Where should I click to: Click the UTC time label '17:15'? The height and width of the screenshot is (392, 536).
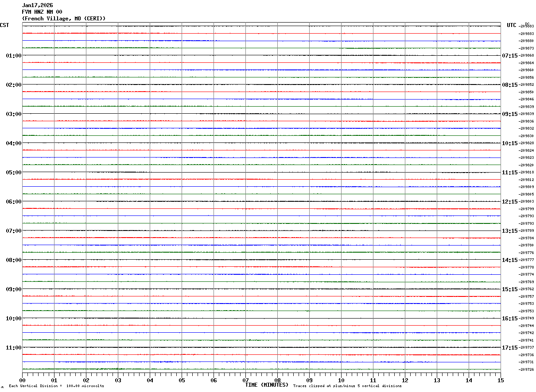(x=510, y=347)
